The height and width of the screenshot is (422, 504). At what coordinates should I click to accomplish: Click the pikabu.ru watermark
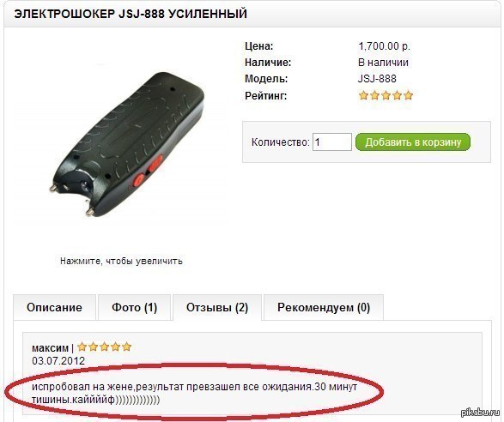coord(481,413)
